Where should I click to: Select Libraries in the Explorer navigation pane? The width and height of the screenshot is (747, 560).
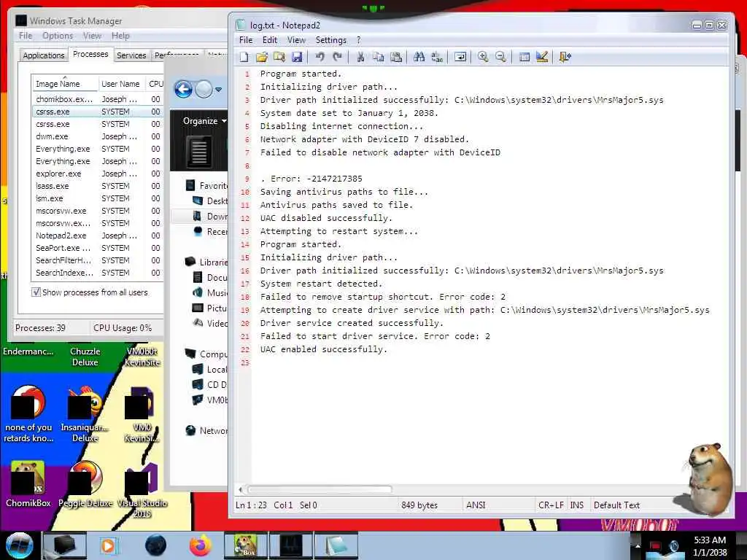tap(208, 262)
